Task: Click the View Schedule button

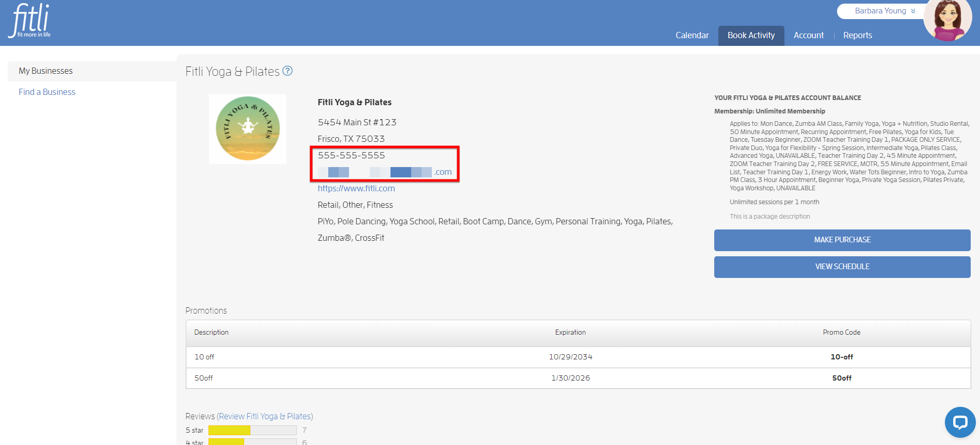Action: click(x=842, y=267)
